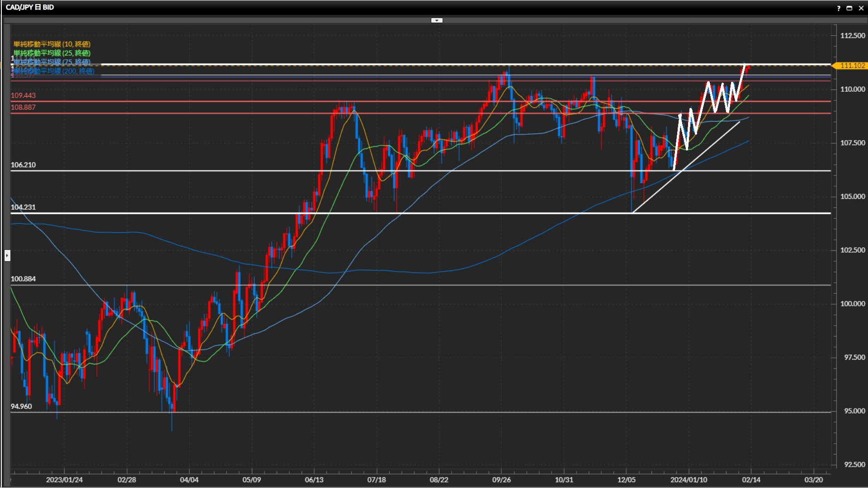Click the 2024/01/10 date axis label
This screenshot has height=488, width=868.
point(689,479)
